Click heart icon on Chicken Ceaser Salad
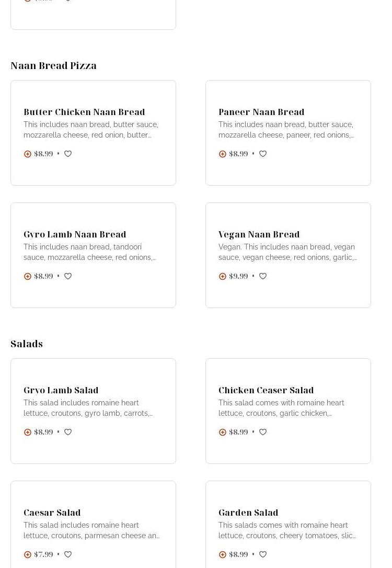392x568 pixels. tap(263, 432)
